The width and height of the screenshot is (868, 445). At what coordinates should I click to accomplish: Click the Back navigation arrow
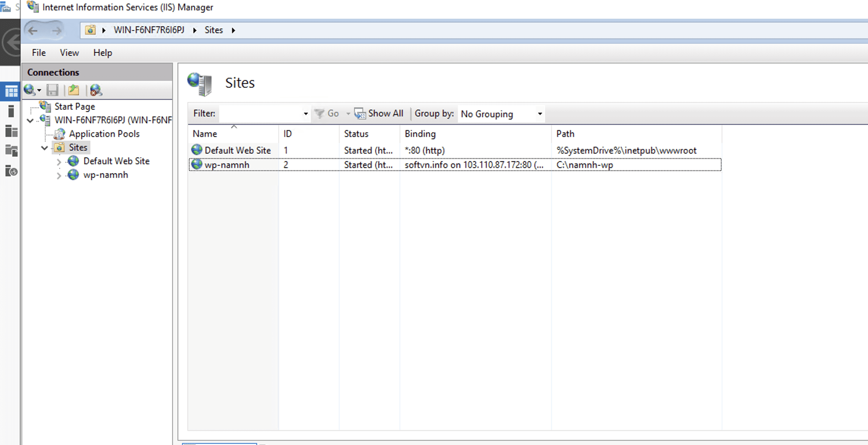coord(33,30)
